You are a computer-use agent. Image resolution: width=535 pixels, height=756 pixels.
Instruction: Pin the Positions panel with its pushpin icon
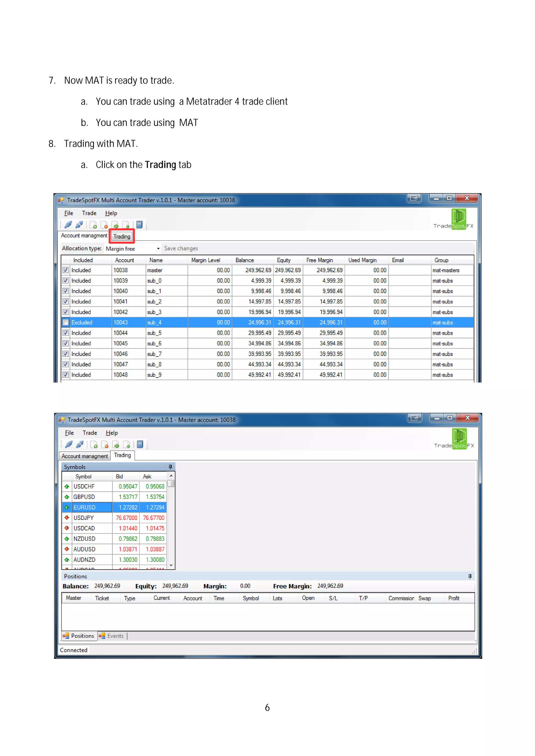[470, 576]
